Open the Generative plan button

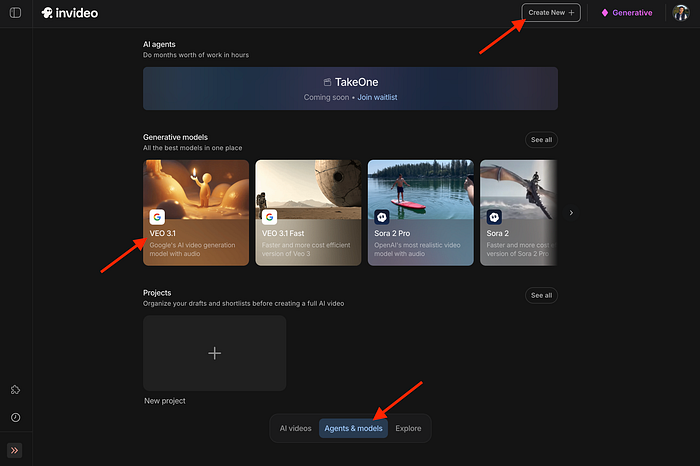tap(626, 13)
